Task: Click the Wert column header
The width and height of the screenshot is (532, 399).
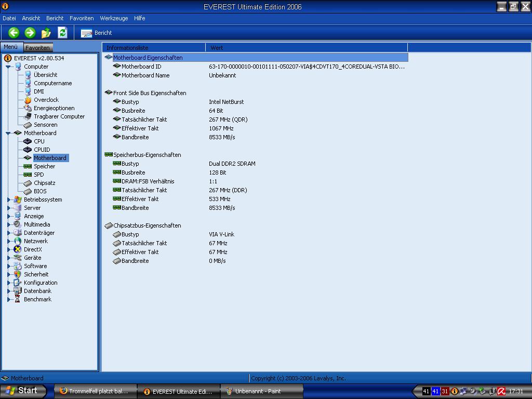Action: coord(307,48)
